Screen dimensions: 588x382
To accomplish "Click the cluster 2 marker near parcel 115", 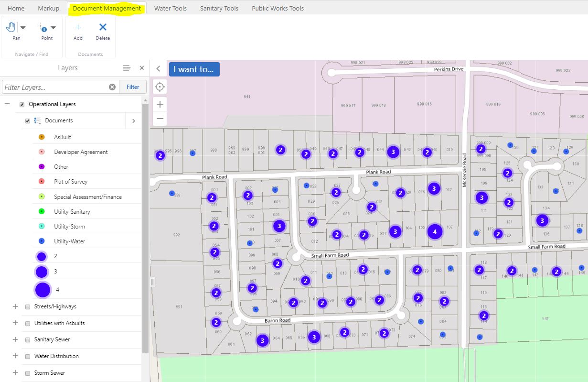I will 484,316.
